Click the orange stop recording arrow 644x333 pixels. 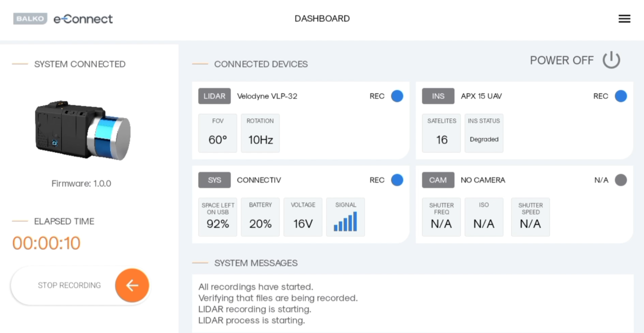[x=132, y=285]
